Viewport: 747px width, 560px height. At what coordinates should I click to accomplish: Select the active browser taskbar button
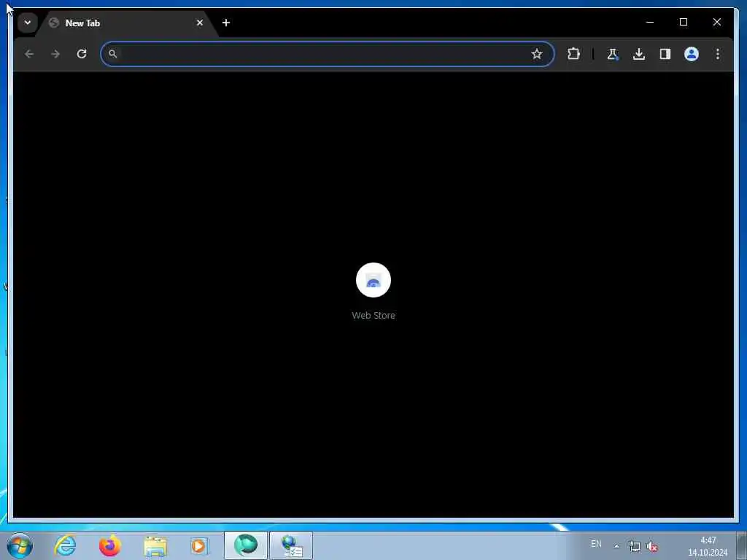click(x=246, y=545)
